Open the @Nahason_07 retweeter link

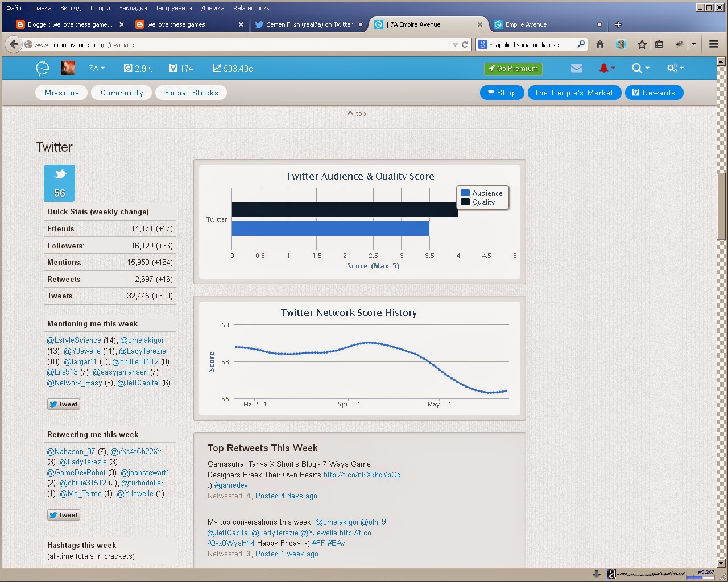point(71,452)
